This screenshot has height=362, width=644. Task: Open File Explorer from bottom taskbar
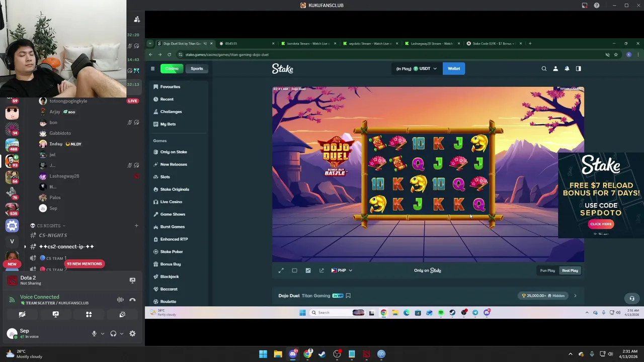(278, 354)
